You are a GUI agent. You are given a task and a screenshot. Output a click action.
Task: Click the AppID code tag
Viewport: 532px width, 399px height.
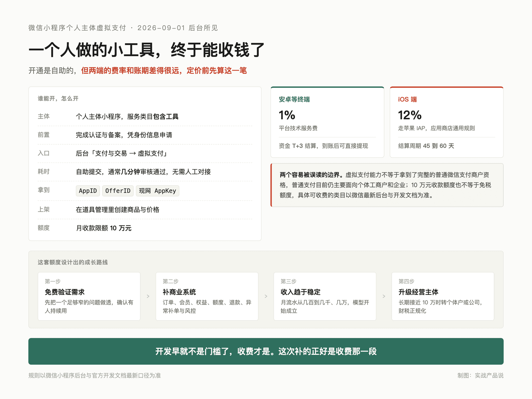coord(88,191)
